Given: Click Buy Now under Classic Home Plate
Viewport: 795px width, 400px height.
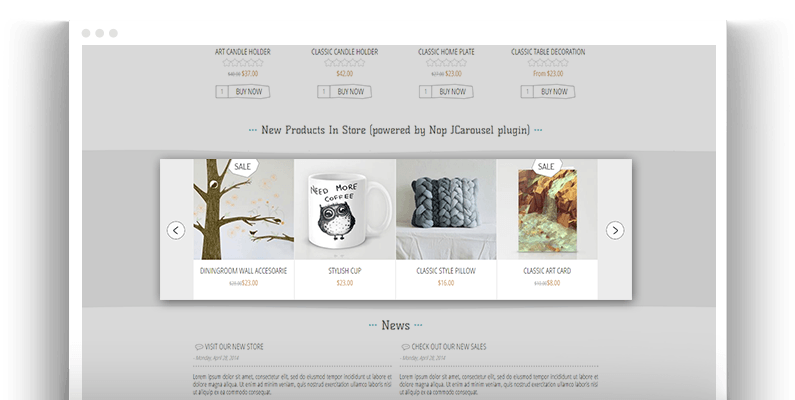Looking at the screenshot, I should pyautogui.click(x=452, y=92).
